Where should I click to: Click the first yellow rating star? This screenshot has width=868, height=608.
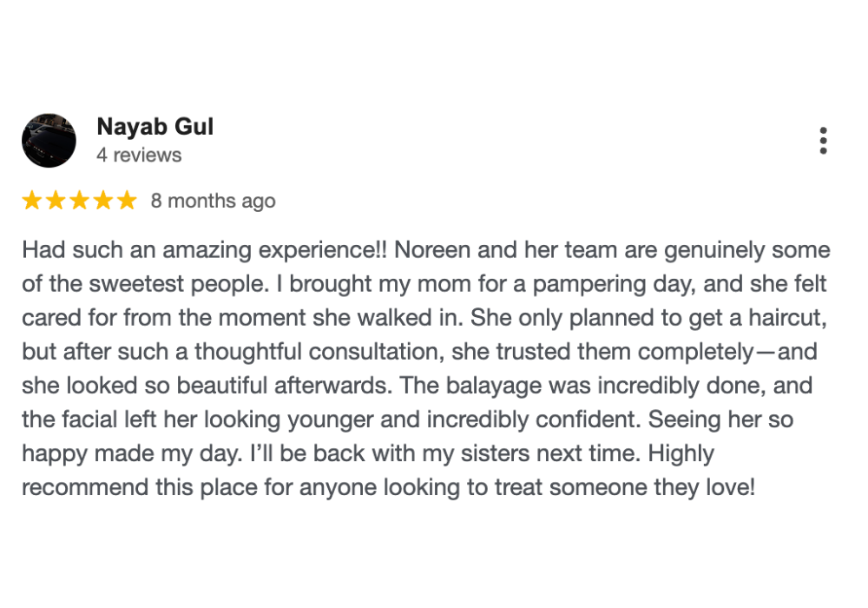point(32,201)
